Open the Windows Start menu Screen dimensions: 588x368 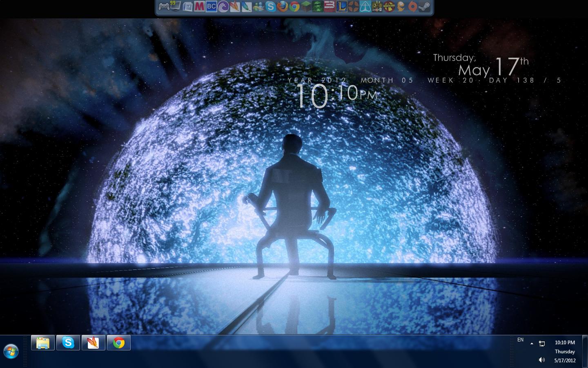(x=11, y=351)
